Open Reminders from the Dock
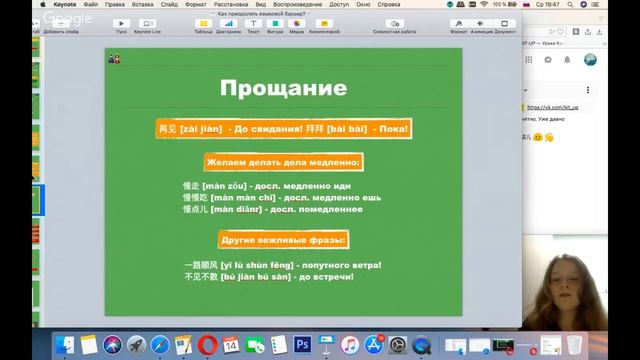Image resolution: width=640 pixels, height=360 pixels. click(x=279, y=345)
